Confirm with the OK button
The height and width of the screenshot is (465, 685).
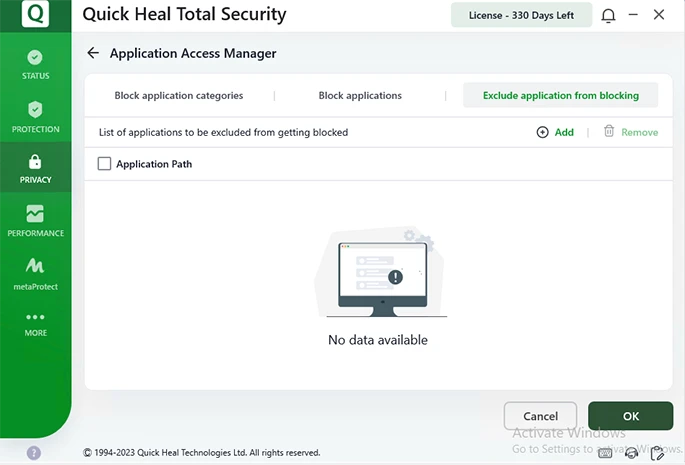[630, 416]
